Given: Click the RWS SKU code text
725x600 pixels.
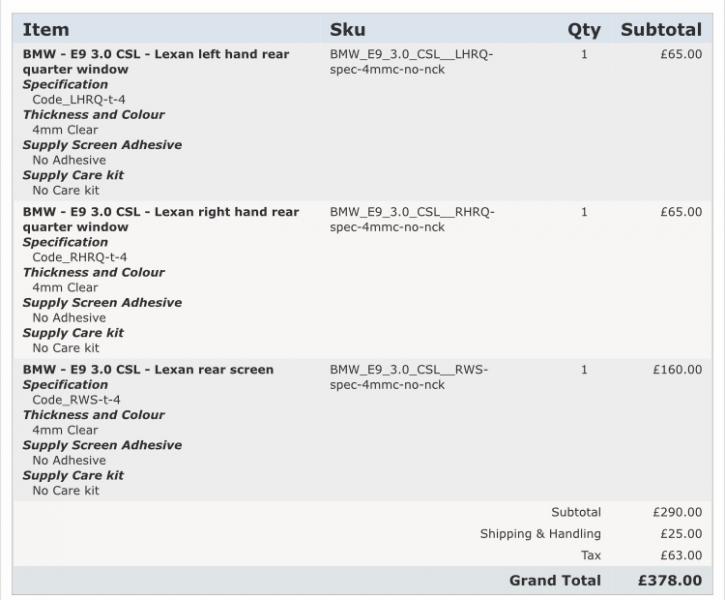Looking at the screenshot, I should coord(409,377).
